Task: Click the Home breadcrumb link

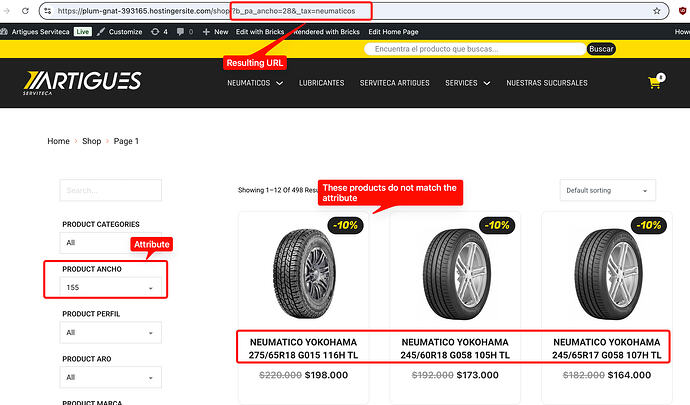Action: click(58, 141)
